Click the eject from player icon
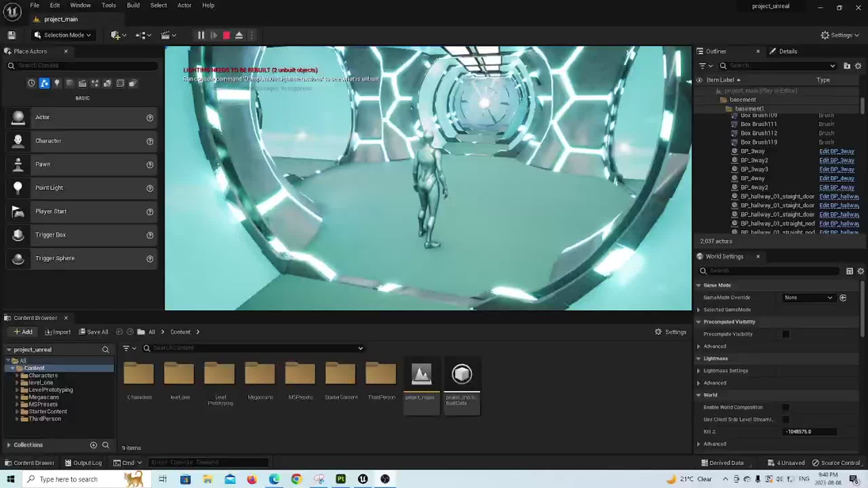The width and height of the screenshot is (868, 488). (x=239, y=35)
